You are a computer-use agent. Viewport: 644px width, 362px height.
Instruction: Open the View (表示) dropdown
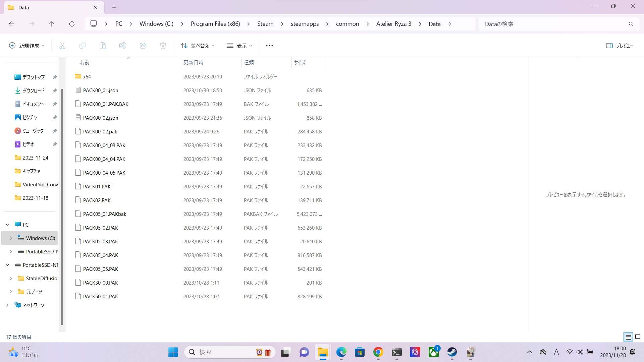click(x=239, y=46)
